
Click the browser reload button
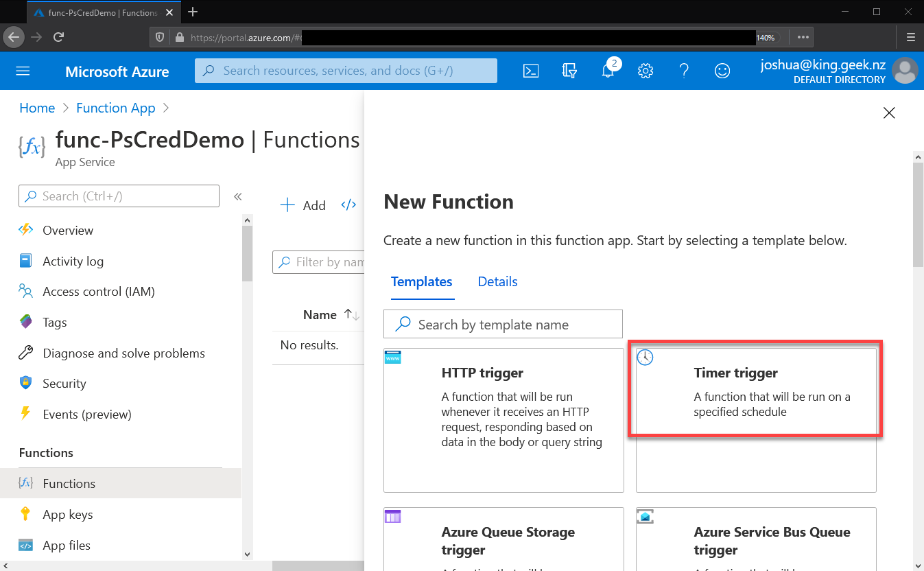tap(59, 37)
